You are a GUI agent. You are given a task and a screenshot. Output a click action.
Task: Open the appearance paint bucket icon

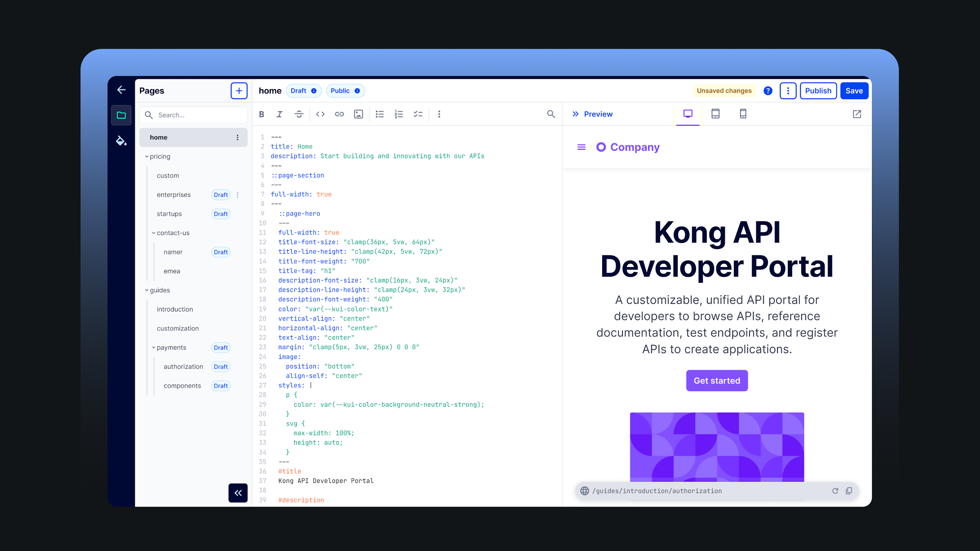pos(121,141)
